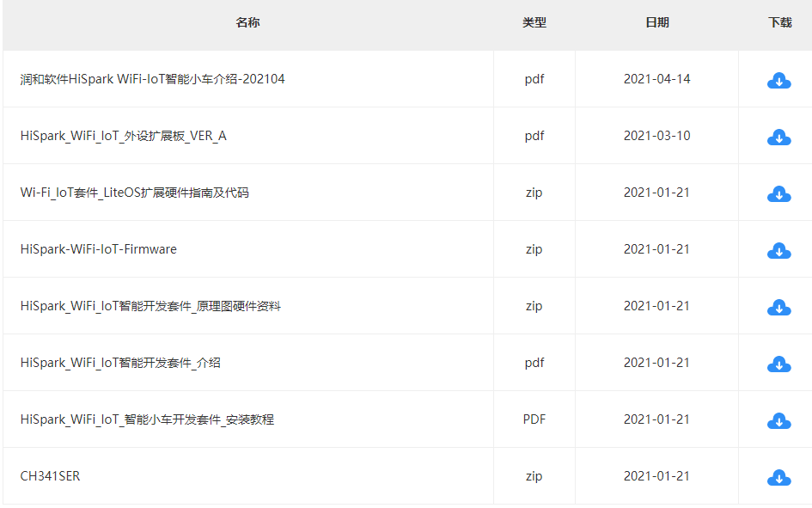Click the cloud download icon for CH341SER
The width and height of the screenshot is (812, 508).
coord(778,478)
